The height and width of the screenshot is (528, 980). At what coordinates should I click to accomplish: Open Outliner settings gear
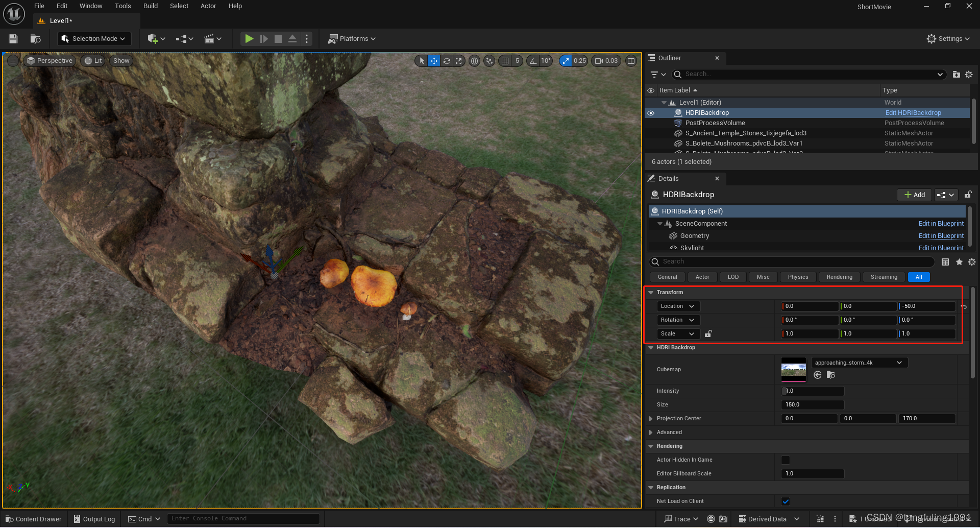tap(969, 75)
